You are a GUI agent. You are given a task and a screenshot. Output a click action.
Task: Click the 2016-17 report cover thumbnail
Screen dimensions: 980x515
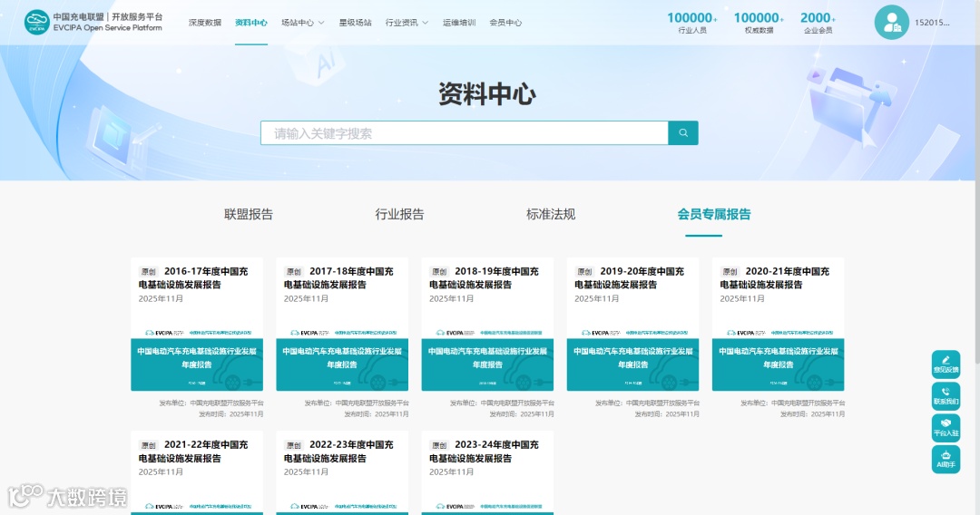197,360
